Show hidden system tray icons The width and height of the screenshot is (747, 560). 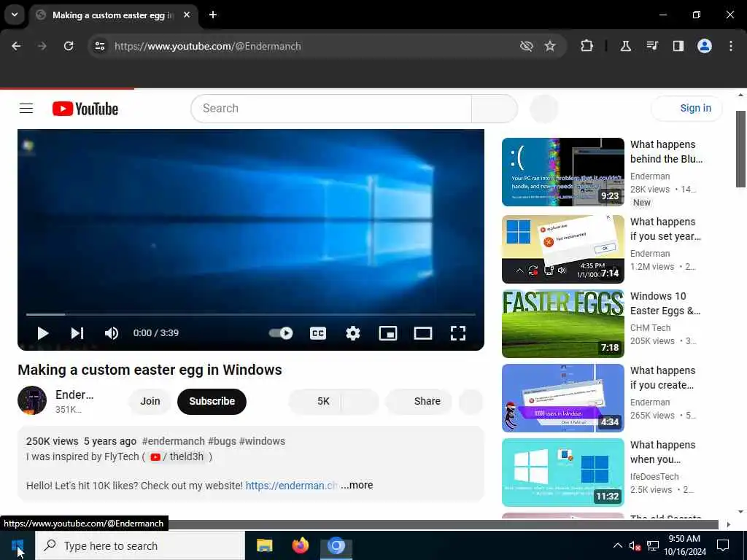617,545
